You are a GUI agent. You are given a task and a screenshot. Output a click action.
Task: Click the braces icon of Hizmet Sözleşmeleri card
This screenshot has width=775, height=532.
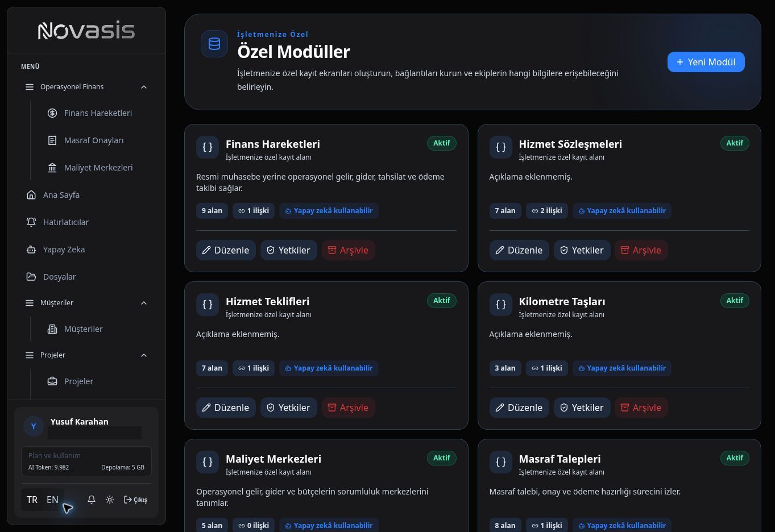(501, 147)
